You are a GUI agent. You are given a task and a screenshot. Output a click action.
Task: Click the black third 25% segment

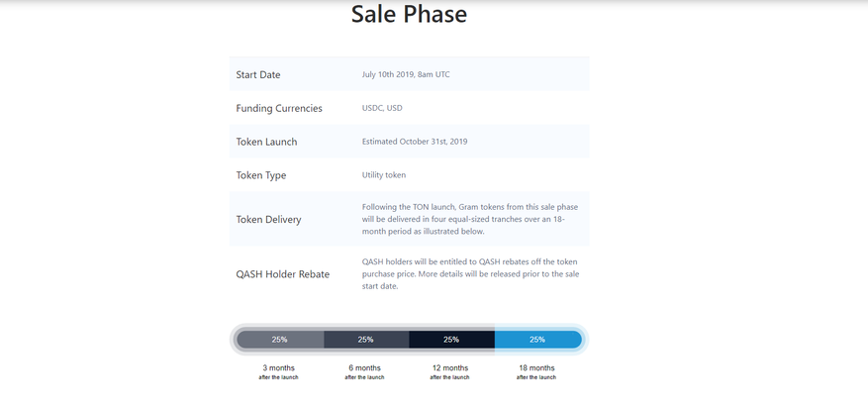[x=451, y=340]
